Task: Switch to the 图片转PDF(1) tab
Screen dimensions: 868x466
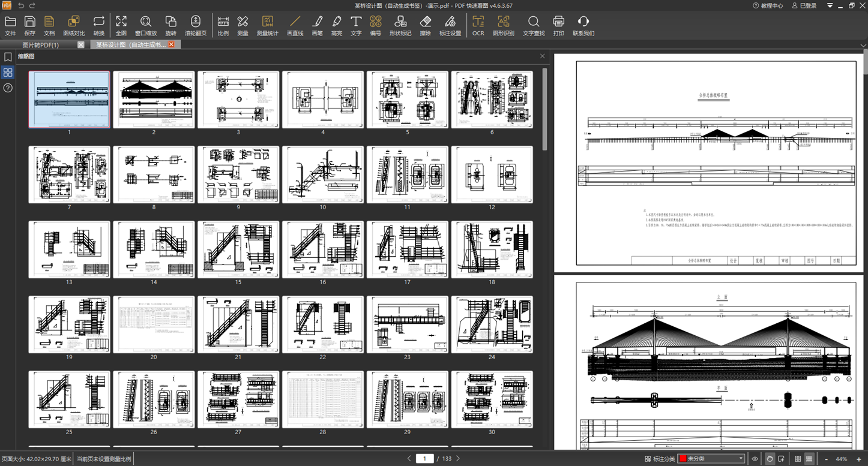Action: click(x=41, y=45)
